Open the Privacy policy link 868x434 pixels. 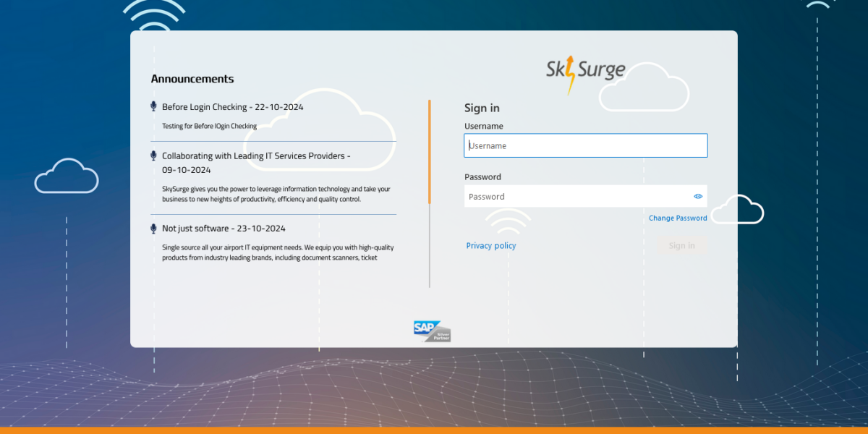click(x=491, y=246)
